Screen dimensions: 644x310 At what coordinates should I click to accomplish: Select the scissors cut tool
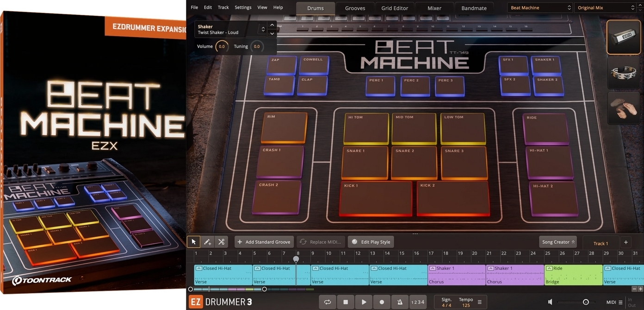point(221,241)
